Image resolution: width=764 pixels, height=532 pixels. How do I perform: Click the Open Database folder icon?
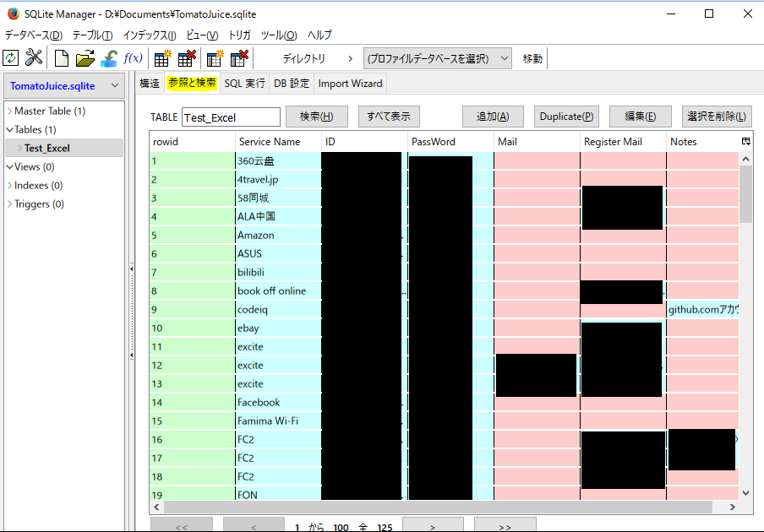[85, 58]
